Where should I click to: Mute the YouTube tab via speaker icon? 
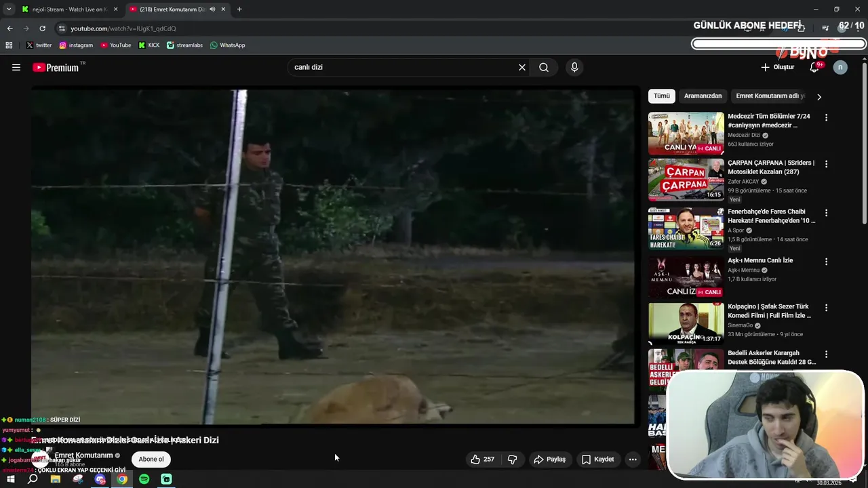click(212, 9)
